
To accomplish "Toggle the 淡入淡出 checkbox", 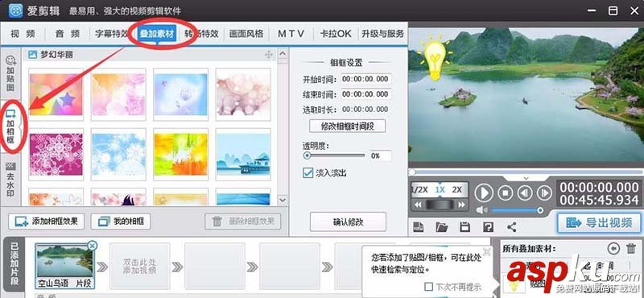I will point(308,173).
